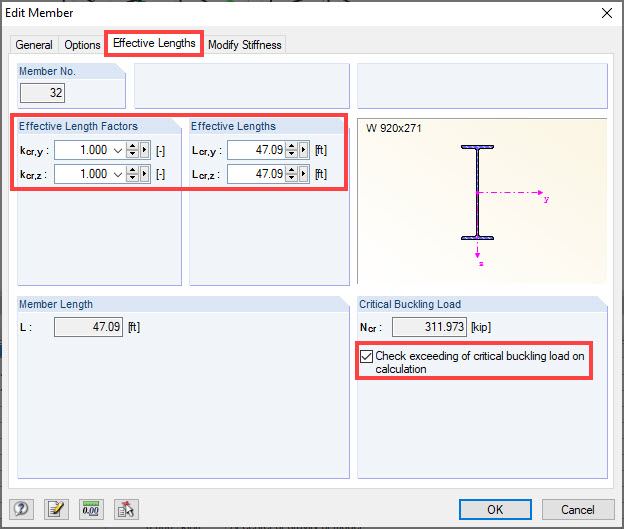Viewport: 624px width, 529px height.
Task: Click the member length L field
Action: pyautogui.click(x=88, y=327)
